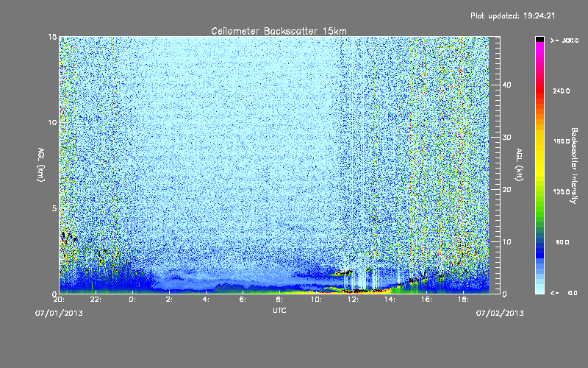Click the 'Plot updated: 19:24:21' timestamp

(x=512, y=15)
